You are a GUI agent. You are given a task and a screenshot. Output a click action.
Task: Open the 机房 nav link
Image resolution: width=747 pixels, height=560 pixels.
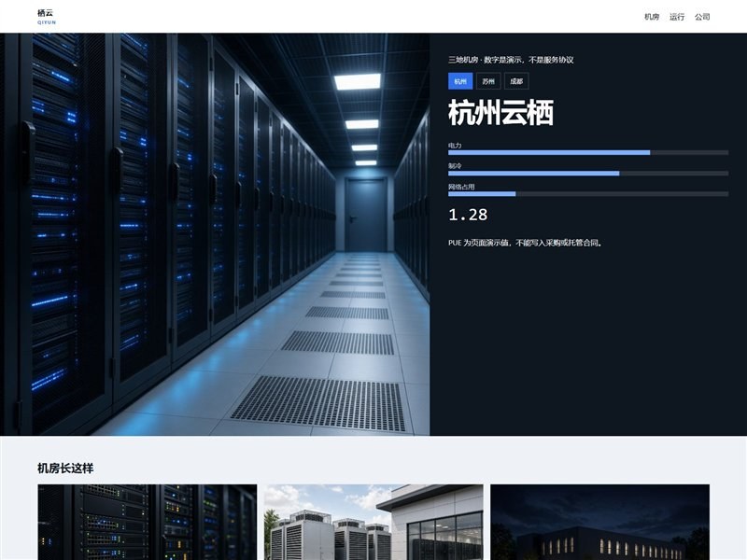click(x=651, y=17)
